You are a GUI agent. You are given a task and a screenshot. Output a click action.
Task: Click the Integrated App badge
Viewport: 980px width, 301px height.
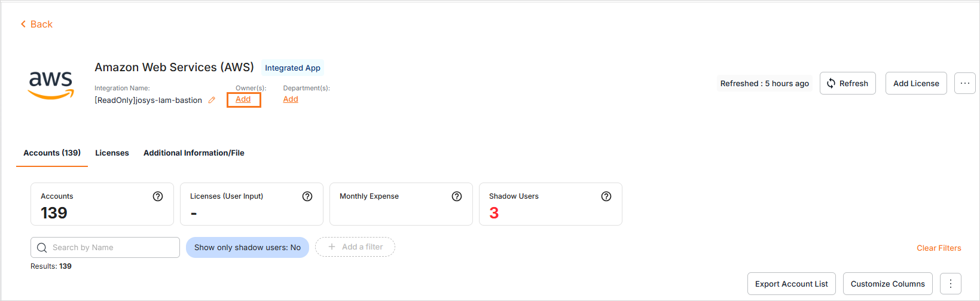293,68
